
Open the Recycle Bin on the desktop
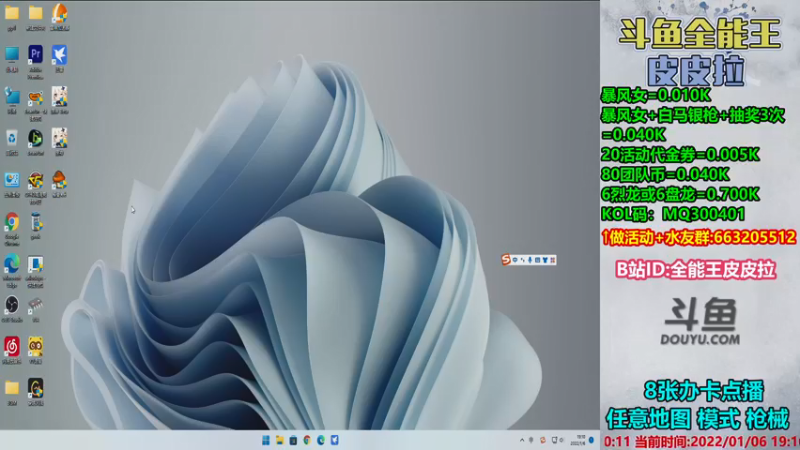click(12, 138)
